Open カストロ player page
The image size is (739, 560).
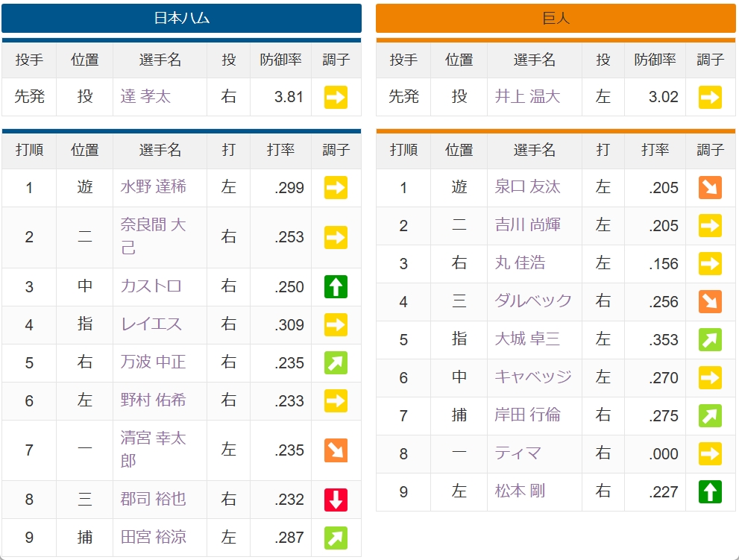point(151,286)
